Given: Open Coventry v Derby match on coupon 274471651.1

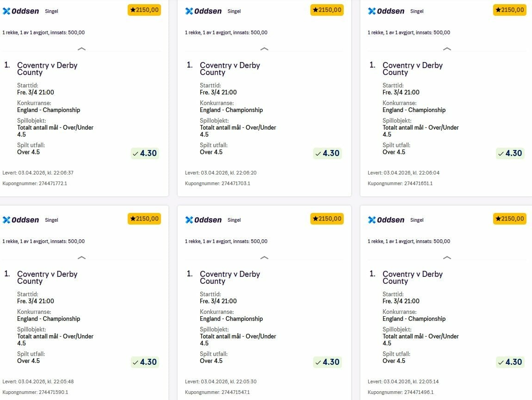Looking at the screenshot, I should (x=413, y=69).
